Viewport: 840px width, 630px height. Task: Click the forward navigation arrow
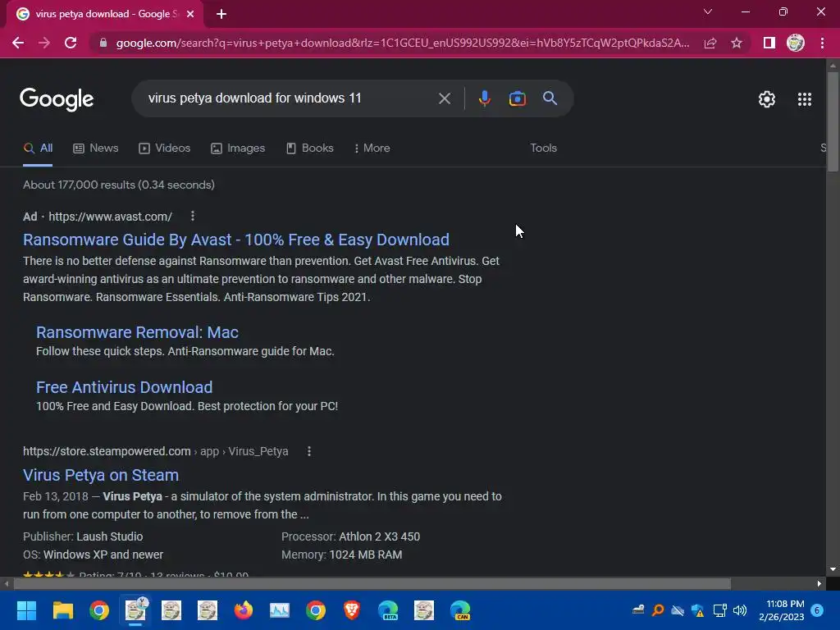pyautogui.click(x=44, y=43)
